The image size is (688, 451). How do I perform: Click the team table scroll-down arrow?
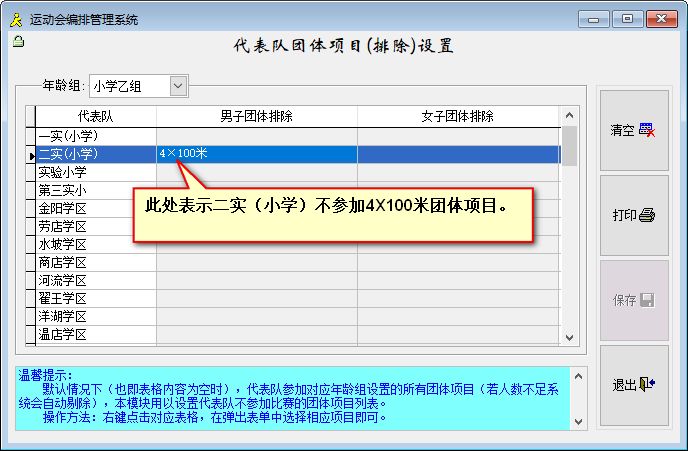tap(570, 337)
